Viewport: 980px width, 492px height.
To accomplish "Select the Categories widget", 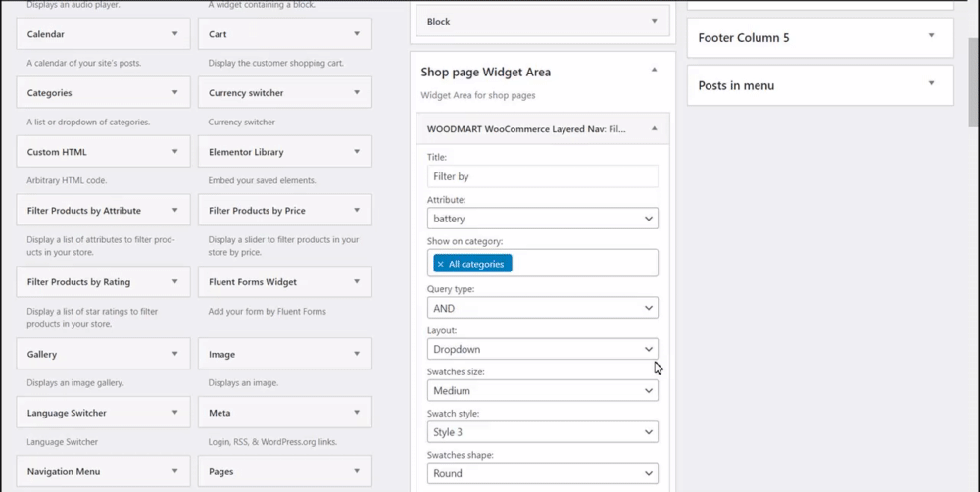I will coord(93,93).
